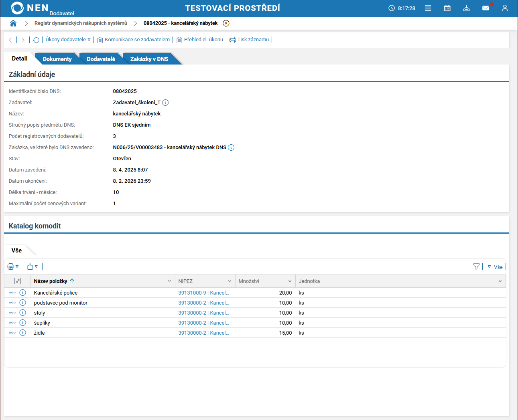Image resolution: width=518 pixels, height=420 pixels.
Task: Click the home icon in breadcrumb
Action: (13, 23)
